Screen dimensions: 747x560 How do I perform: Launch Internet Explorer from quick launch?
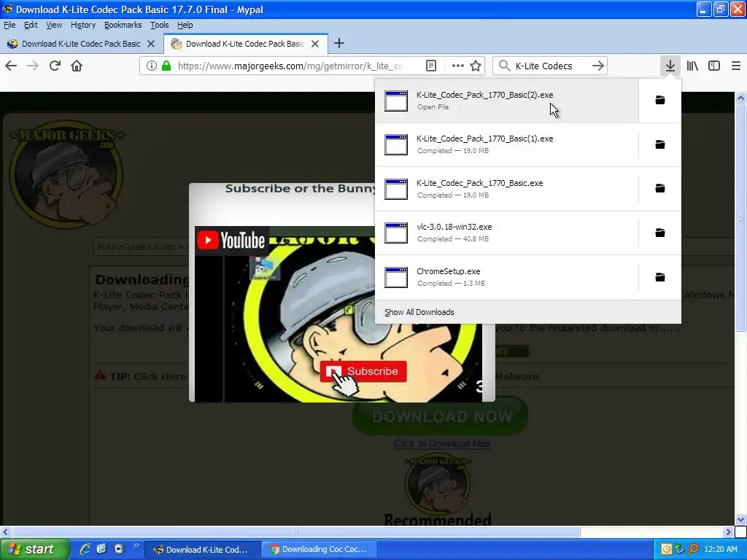(x=85, y=549)
